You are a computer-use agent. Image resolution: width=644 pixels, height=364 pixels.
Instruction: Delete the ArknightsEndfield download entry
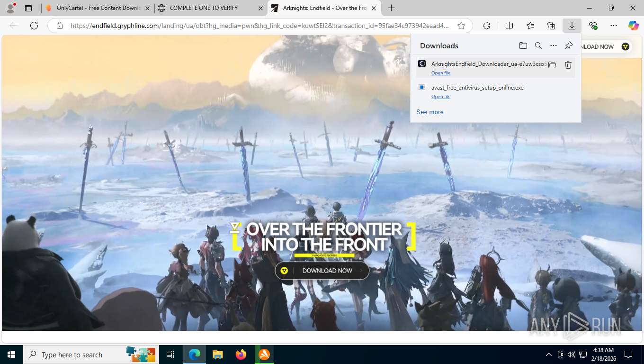tap(568, 65)
